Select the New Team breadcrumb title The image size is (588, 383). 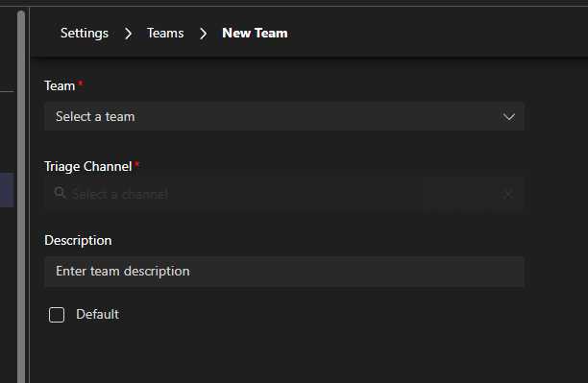(x=255, y=33)
